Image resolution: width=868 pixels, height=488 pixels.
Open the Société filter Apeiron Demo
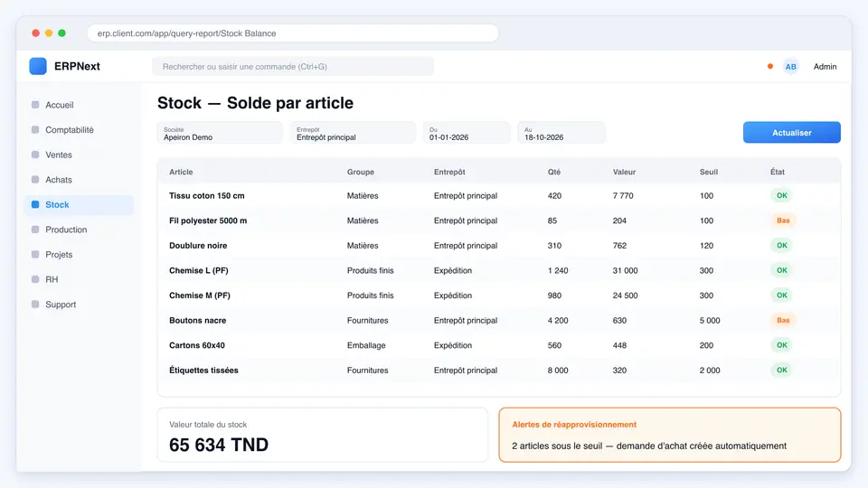[x=220, y=133]
